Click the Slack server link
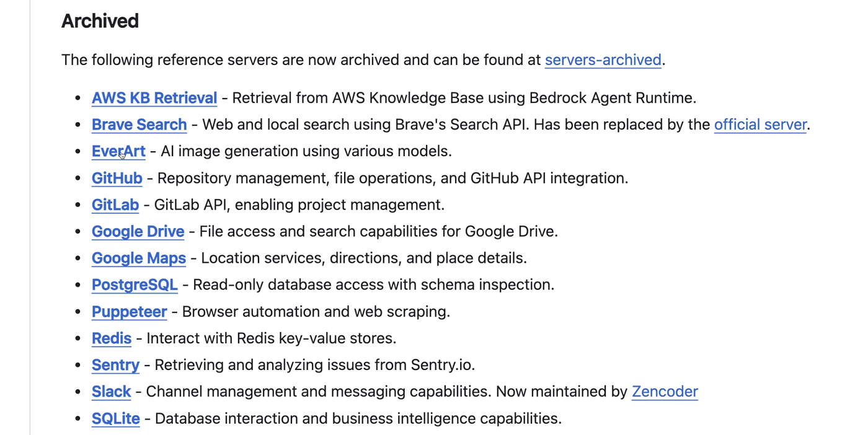 tap(111, 392)
